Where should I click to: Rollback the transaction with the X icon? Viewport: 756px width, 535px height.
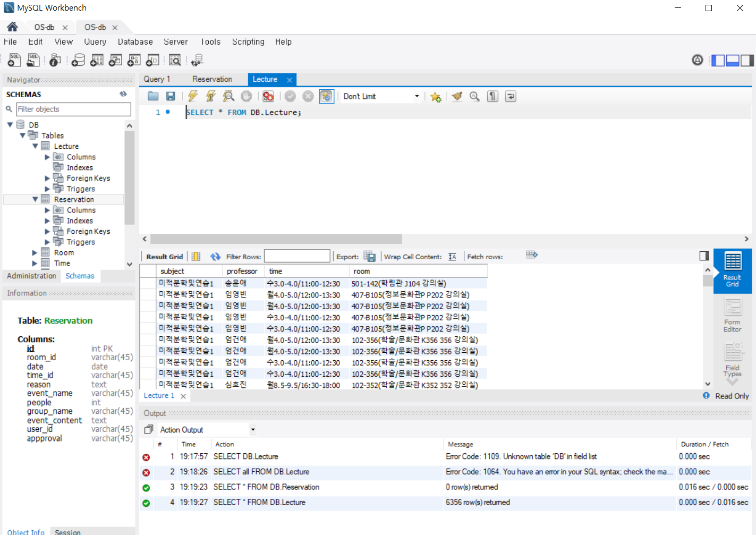coord(308,96)
